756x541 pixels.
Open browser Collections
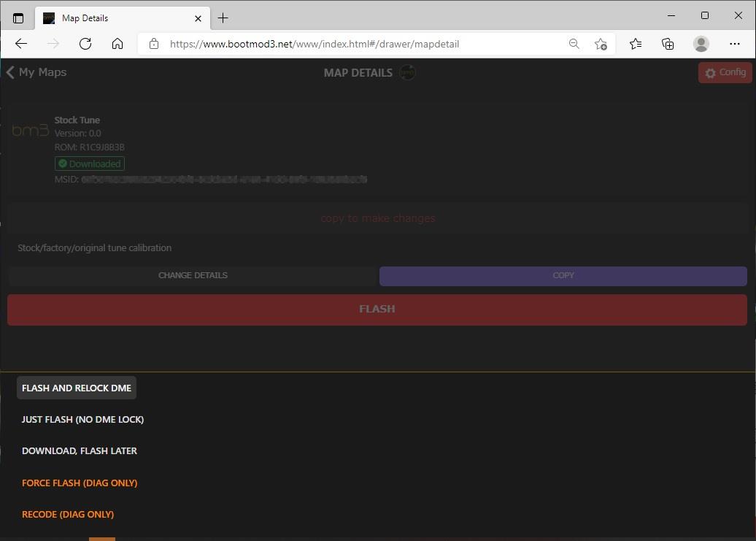(x=668, y=44)
